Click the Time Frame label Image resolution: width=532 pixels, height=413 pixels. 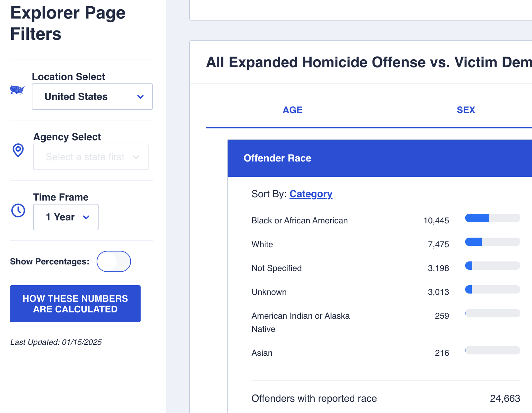[x=61, y=197]
